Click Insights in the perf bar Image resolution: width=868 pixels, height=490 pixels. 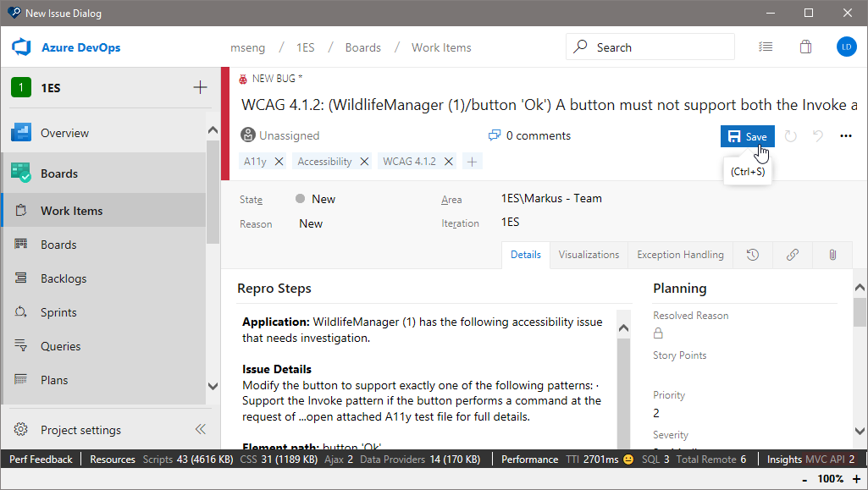pyautogui.click(x=784, y=459)
